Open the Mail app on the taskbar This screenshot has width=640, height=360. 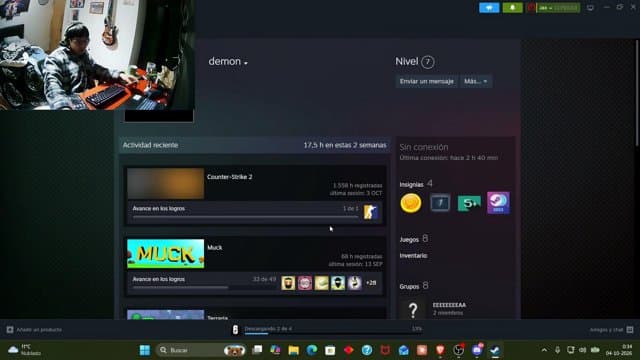(x=404, y=350)
